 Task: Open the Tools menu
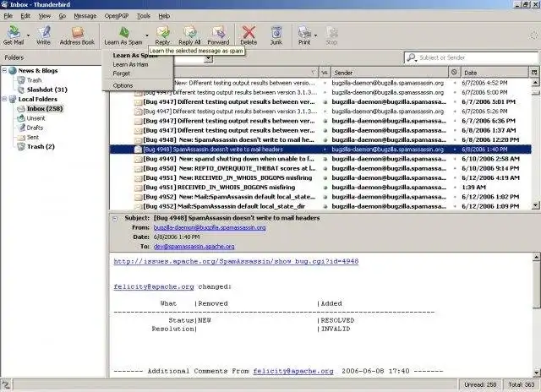pos(143,16)
